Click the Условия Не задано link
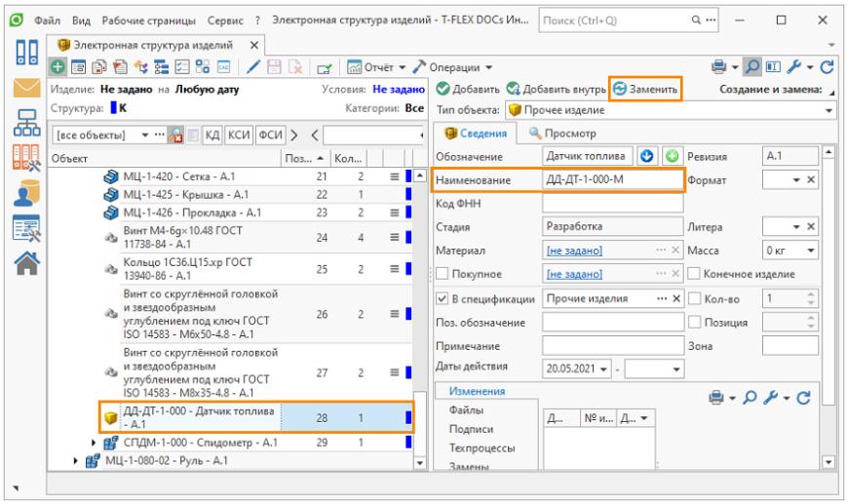Screen dimensions: 848x504 [398, 90]
